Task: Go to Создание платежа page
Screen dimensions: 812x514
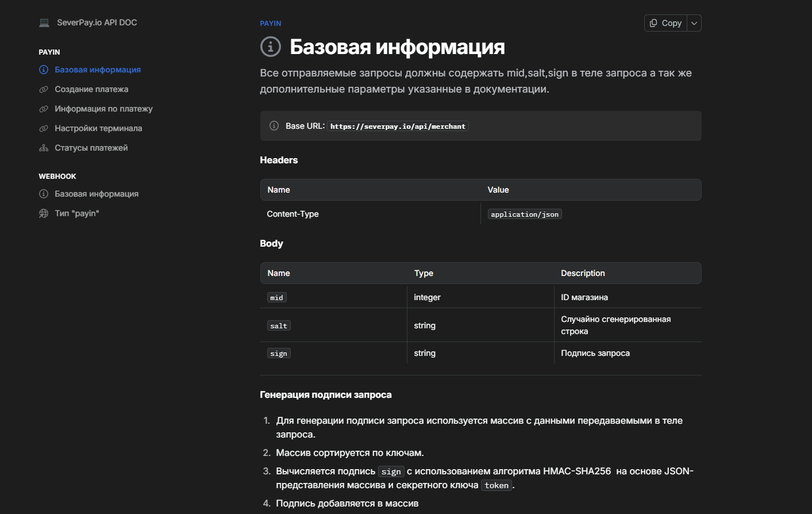Action: click(x=91, y=89)
